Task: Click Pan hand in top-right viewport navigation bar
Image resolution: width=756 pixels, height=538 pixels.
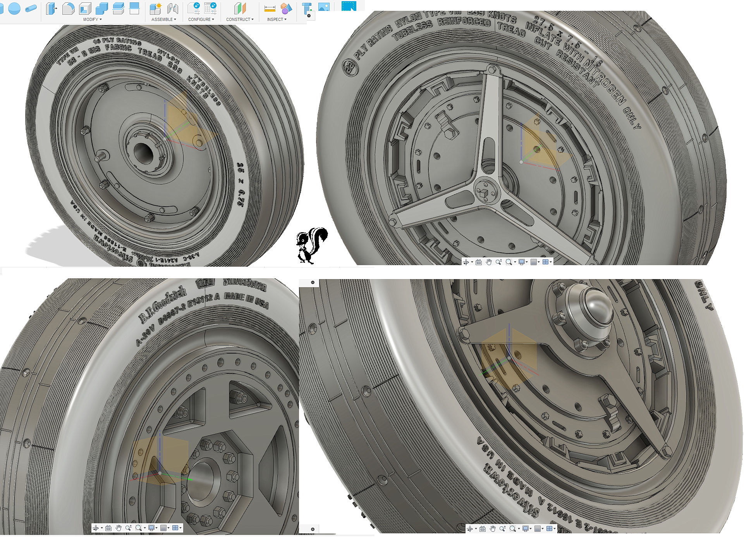Action: point(489,262)
